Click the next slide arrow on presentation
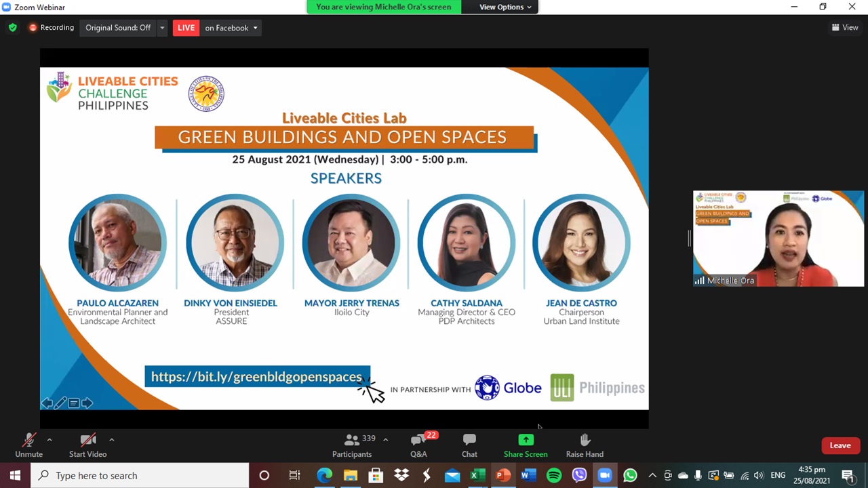 87,403
